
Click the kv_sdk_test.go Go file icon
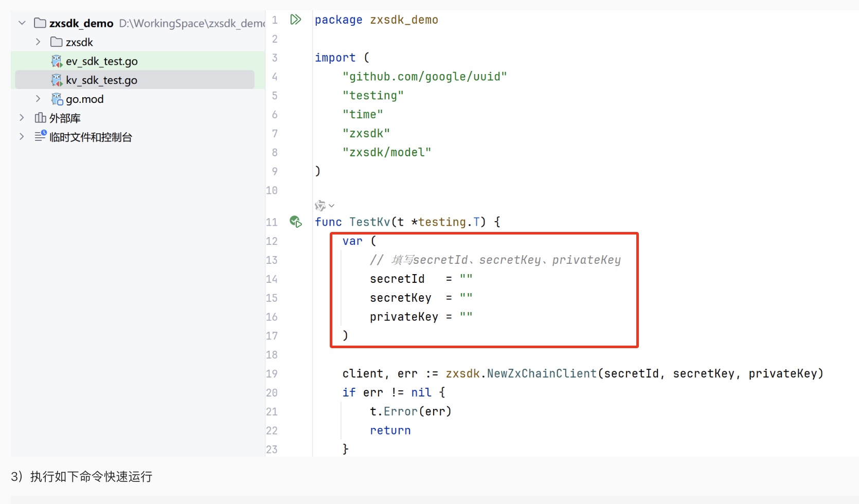(x=57, y=80)
